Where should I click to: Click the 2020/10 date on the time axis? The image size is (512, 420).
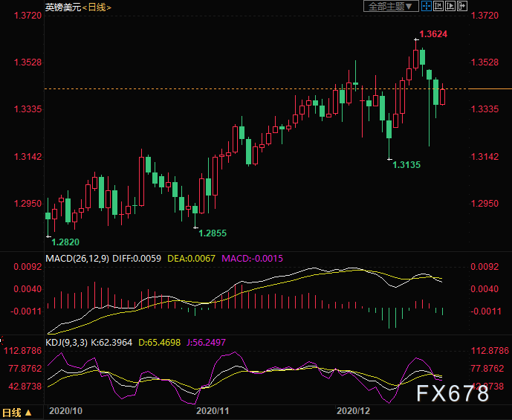[64, 410]
